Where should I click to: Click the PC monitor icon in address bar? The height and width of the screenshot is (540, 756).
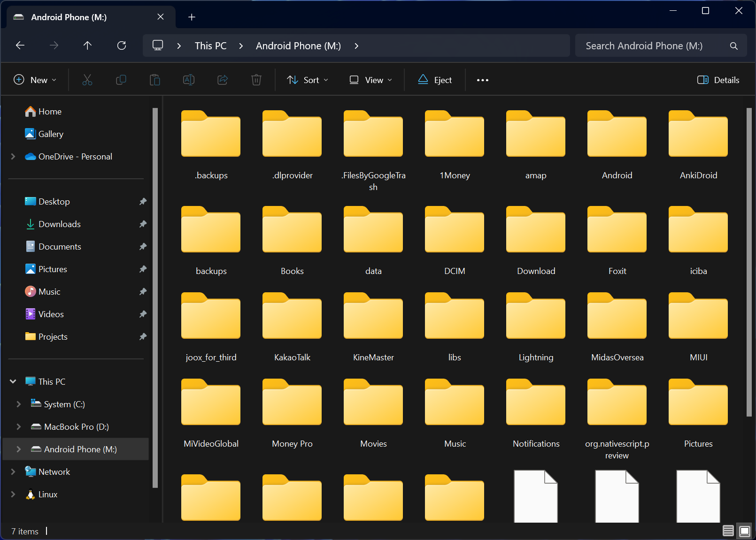pos(158,46)
